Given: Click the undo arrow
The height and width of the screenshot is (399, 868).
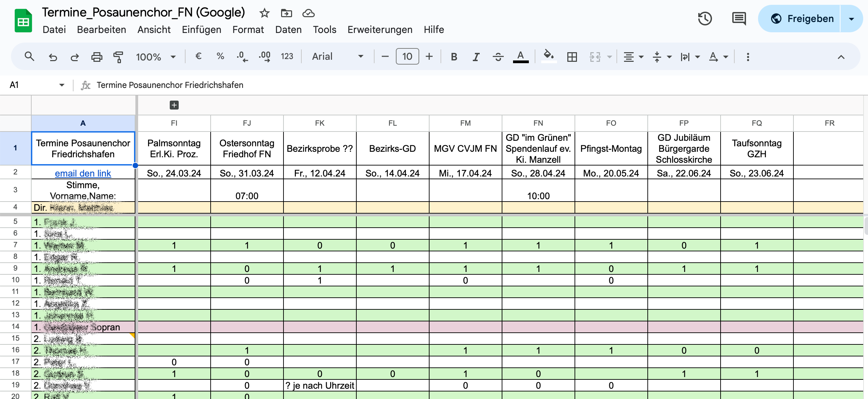Looking at the screenshot, I should 53,57.
